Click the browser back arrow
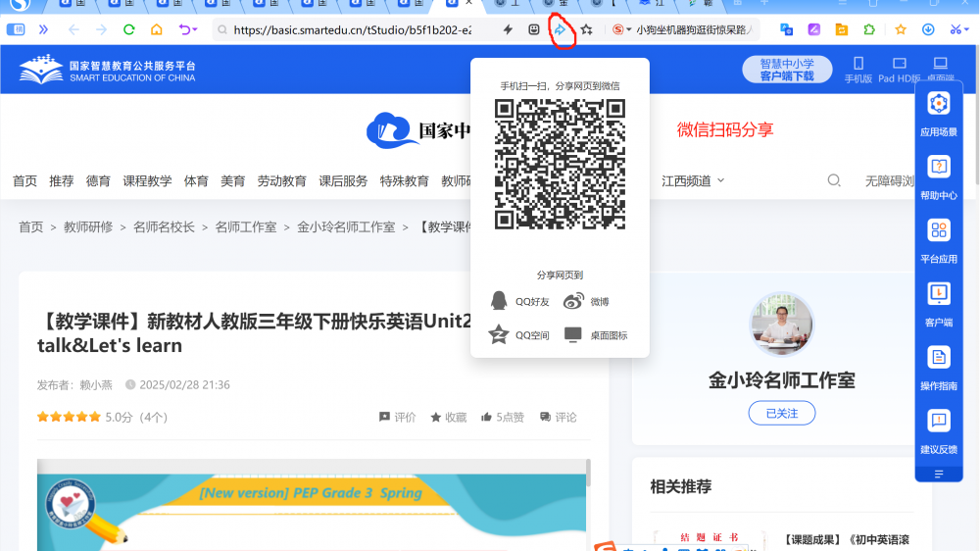The image size is (980, 551). pos(73,29)
